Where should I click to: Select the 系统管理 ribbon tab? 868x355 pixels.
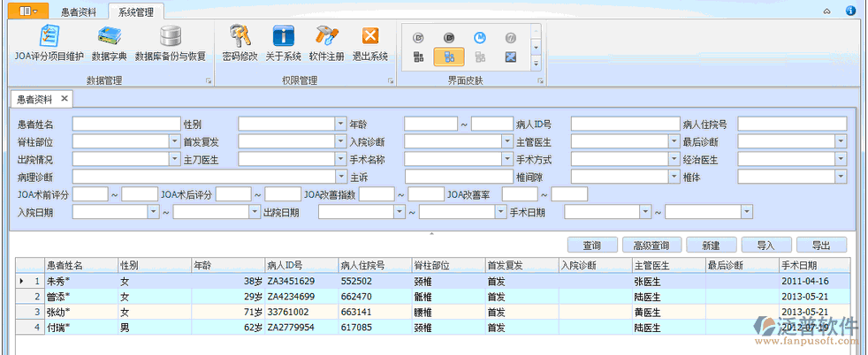tap(141, 11)
